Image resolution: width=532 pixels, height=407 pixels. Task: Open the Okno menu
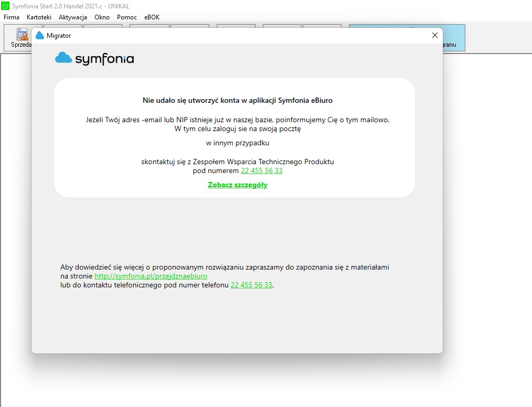[x=102, y=17]
